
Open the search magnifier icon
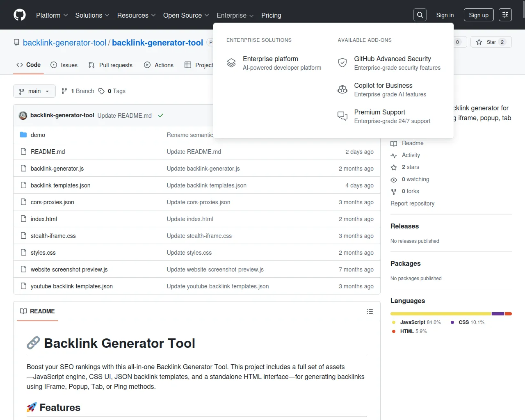(x=420, y=15)
